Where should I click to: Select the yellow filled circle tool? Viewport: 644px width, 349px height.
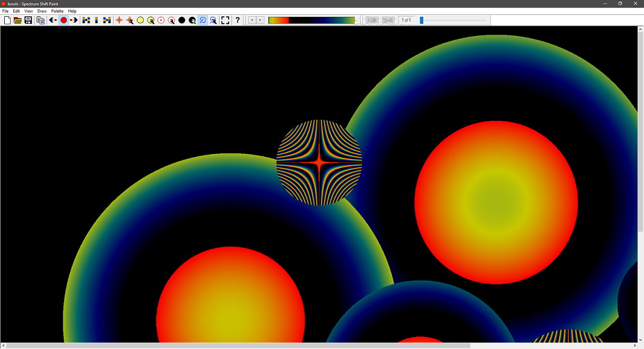click(x=140, y=20)
